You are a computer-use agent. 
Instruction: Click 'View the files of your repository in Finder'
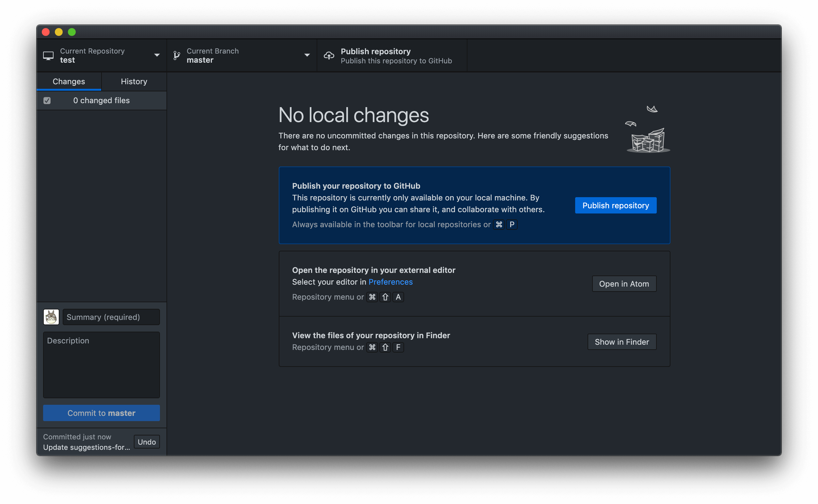pos(371,335)
